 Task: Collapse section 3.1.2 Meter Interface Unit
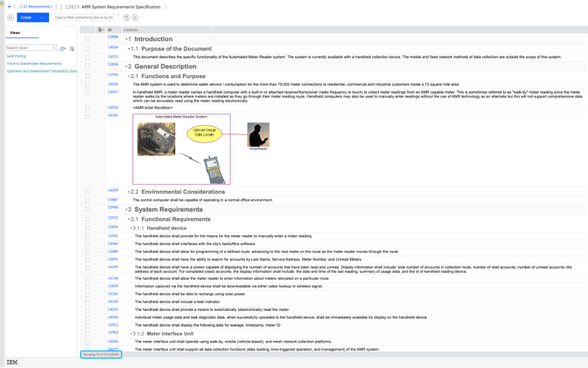click(x=131, y=334)
